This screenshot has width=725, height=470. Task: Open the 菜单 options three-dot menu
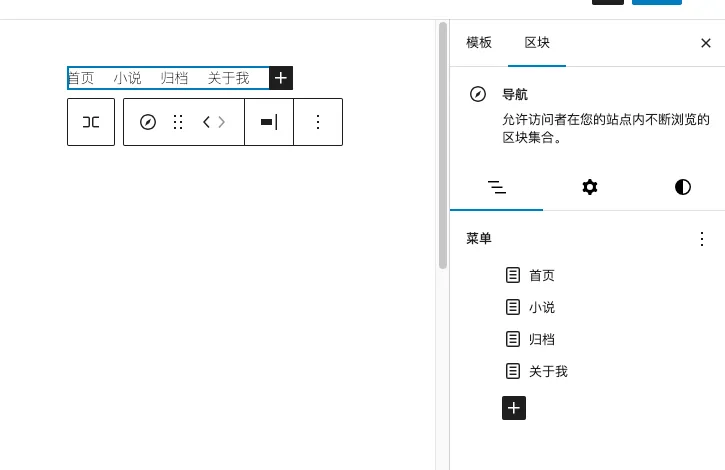(702, 239)
